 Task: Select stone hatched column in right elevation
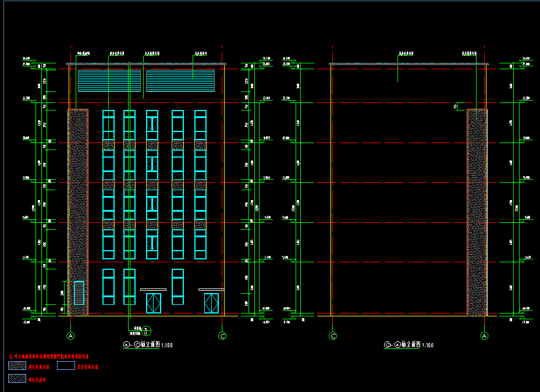pos(477,212)
